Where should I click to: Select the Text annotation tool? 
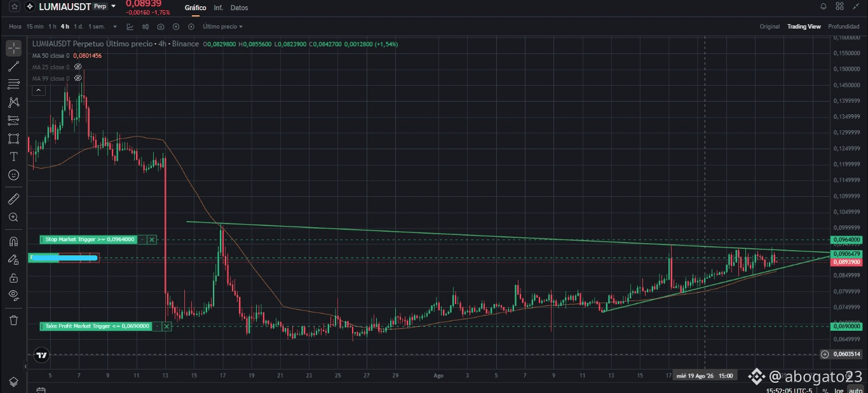[13, 156]
